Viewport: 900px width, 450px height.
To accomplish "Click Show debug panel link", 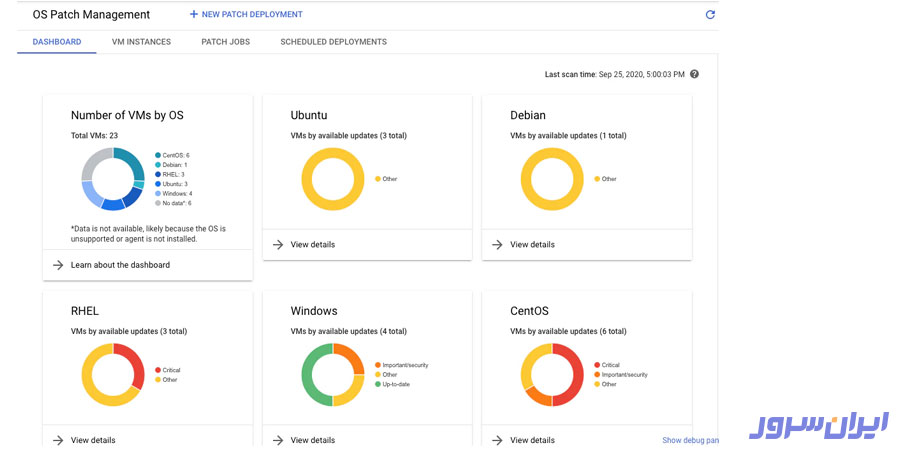I will 690,440.
